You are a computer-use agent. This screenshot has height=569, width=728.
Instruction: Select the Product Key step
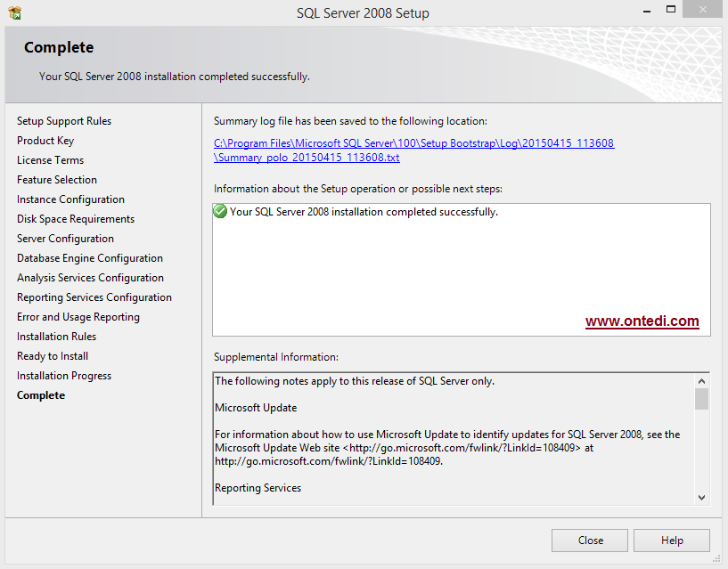pyautogui.click(x=45, y=141)
